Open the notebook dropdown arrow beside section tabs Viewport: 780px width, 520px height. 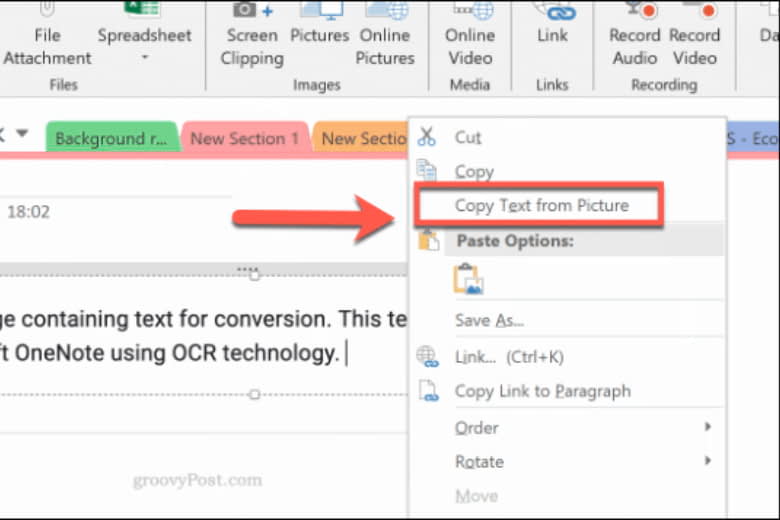[22, 134]
